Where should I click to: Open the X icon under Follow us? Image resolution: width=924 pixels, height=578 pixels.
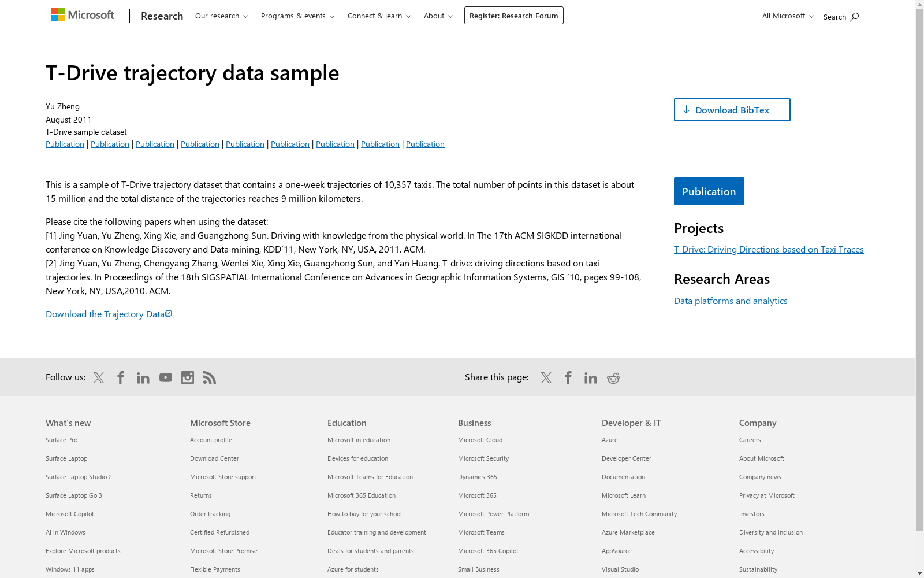click(99, 377)
